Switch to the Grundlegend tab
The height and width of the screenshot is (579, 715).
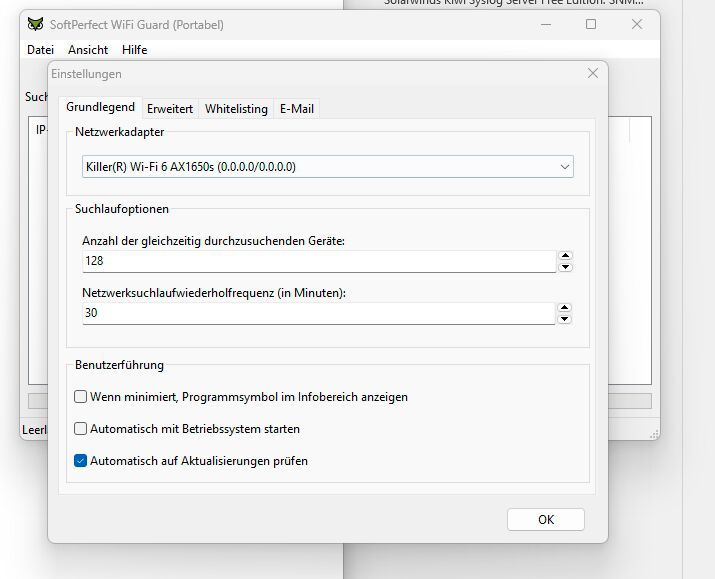(x=100, y=107)
